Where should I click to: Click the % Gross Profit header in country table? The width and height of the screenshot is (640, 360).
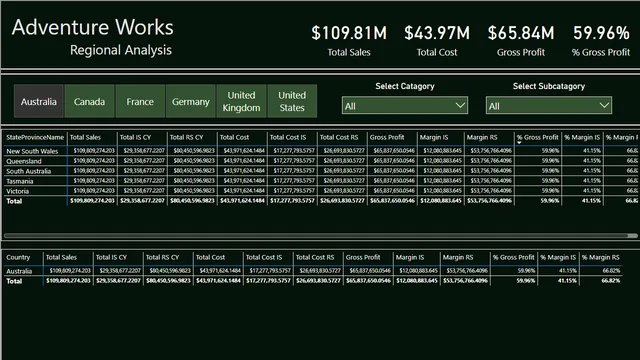click(513, 258)
